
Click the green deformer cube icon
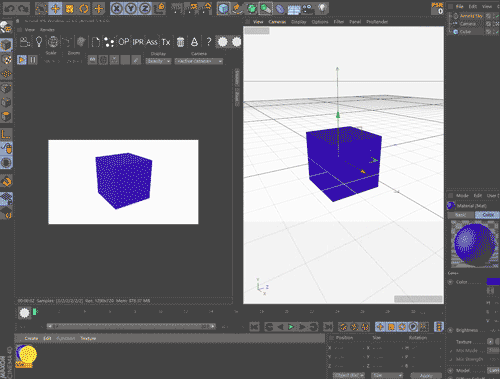(x=251, y=8)
